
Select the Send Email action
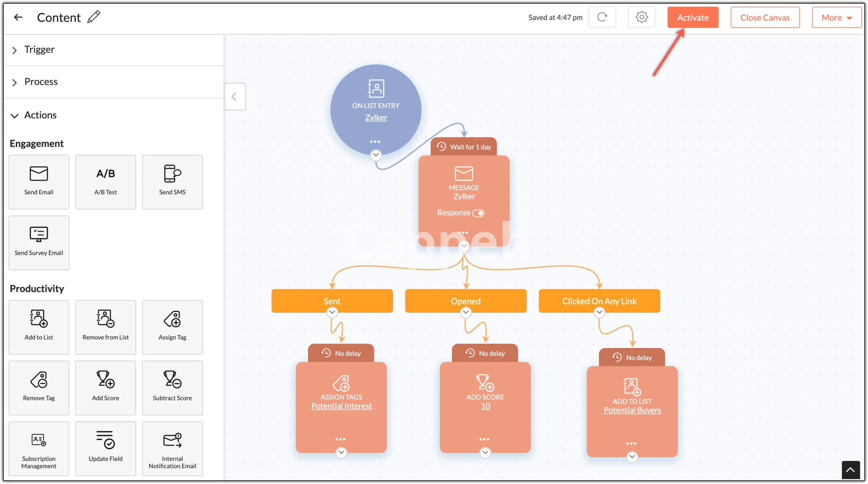[x=39, y=182]
